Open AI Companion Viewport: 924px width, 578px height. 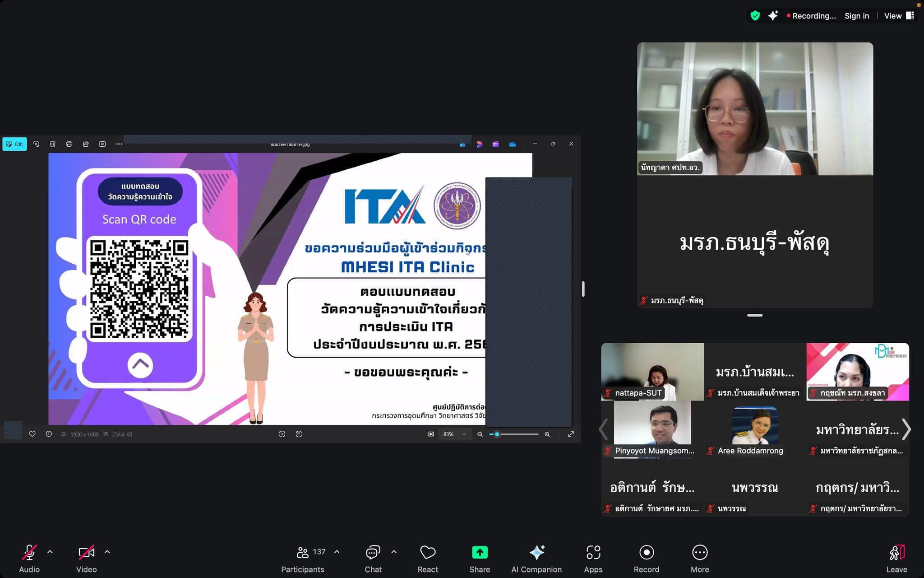tap(536, 559)
